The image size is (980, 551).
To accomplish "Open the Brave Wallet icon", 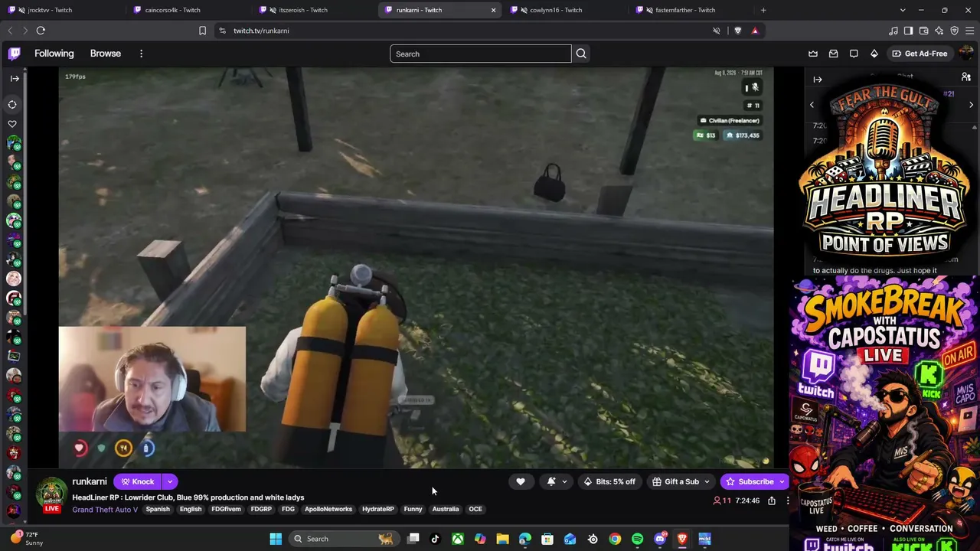I will pos(924,31).
